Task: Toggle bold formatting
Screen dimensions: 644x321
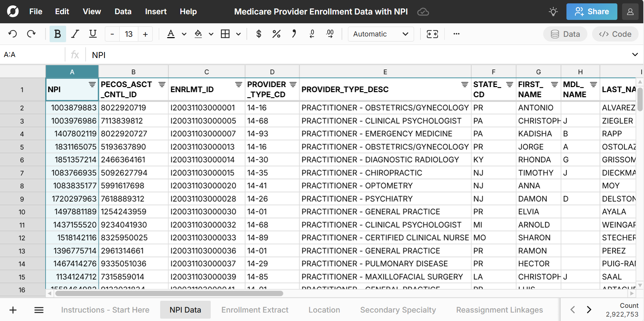Action: pyautogui.click(x=58, y=34)
